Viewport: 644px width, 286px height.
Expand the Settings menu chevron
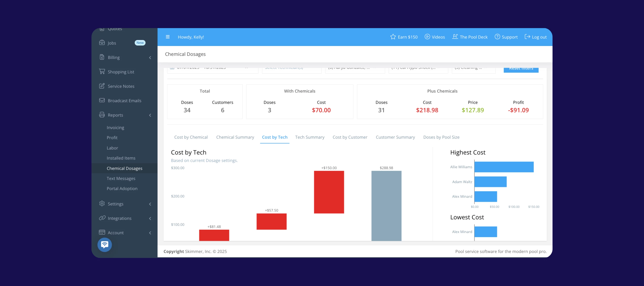tap(150, 204)
